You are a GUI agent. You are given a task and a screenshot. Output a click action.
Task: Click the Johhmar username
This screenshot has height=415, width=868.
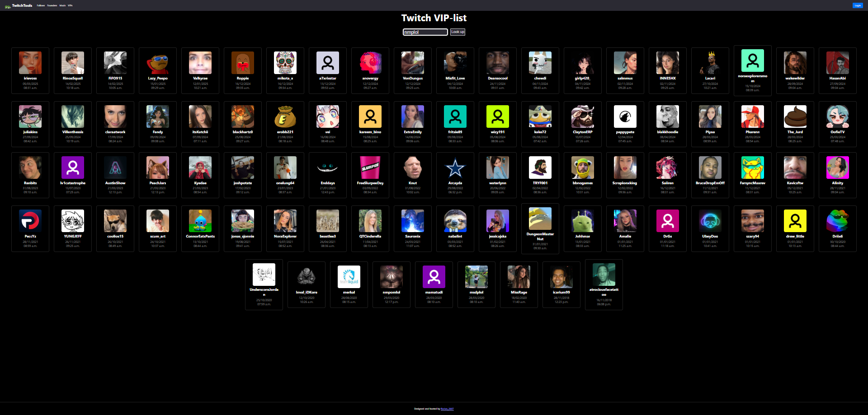583,236
